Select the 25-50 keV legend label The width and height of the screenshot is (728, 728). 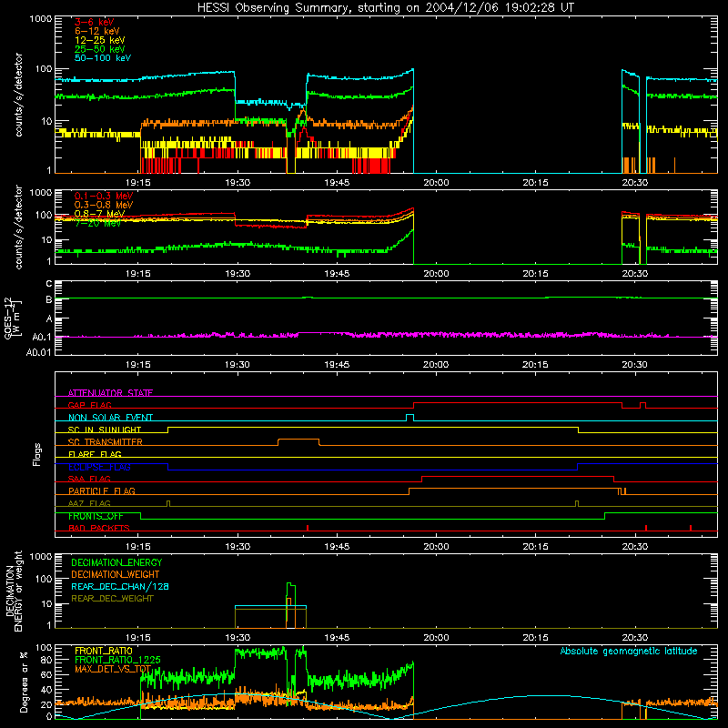(x=100, y=49)
